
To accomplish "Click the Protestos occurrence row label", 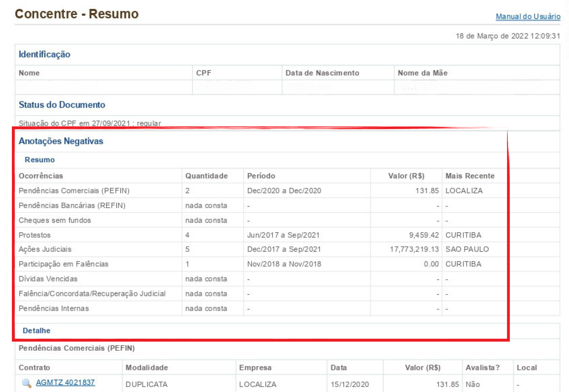I will (35, 235).
